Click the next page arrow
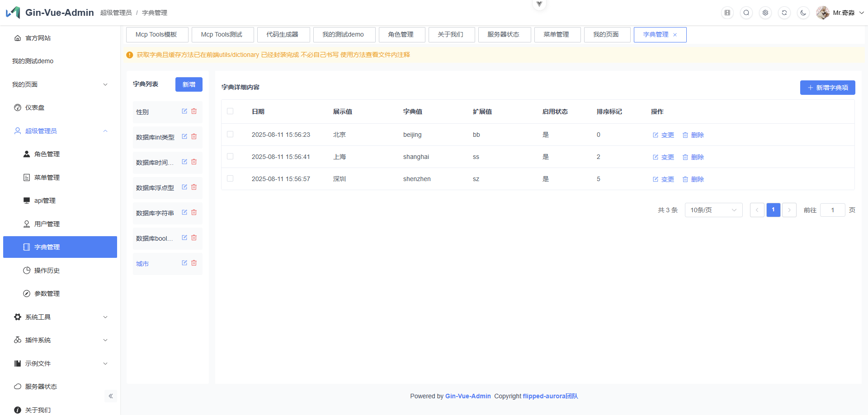 tap(789, 210)
